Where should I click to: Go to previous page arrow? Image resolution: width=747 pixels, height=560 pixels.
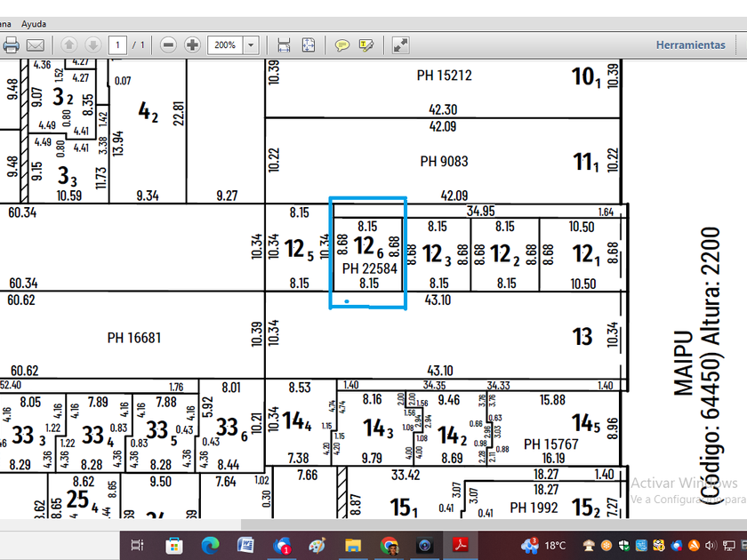[x=68, y=44]
